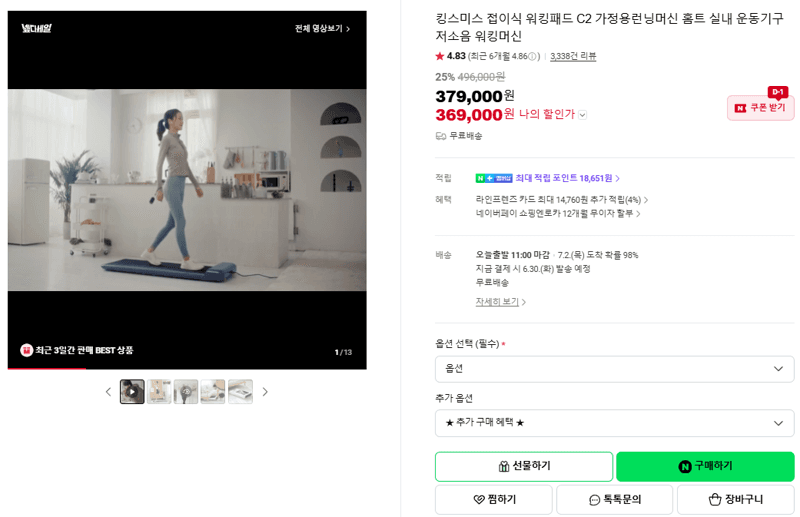Select the fourth product thumbnail
800x517 pixels.
pos(213,392)
